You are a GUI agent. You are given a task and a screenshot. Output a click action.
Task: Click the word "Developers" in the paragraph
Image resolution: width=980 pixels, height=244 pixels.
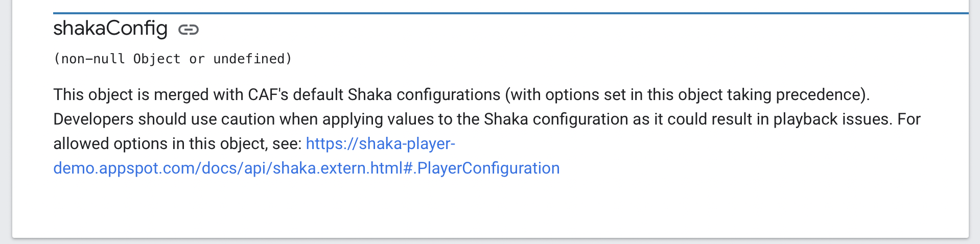click(94, 119)
